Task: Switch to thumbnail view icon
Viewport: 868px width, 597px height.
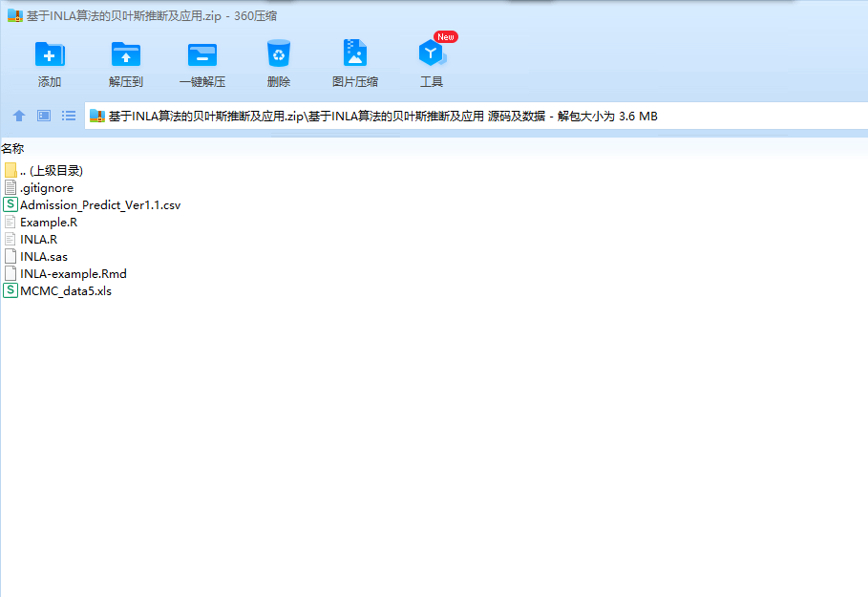Action: 44,116
